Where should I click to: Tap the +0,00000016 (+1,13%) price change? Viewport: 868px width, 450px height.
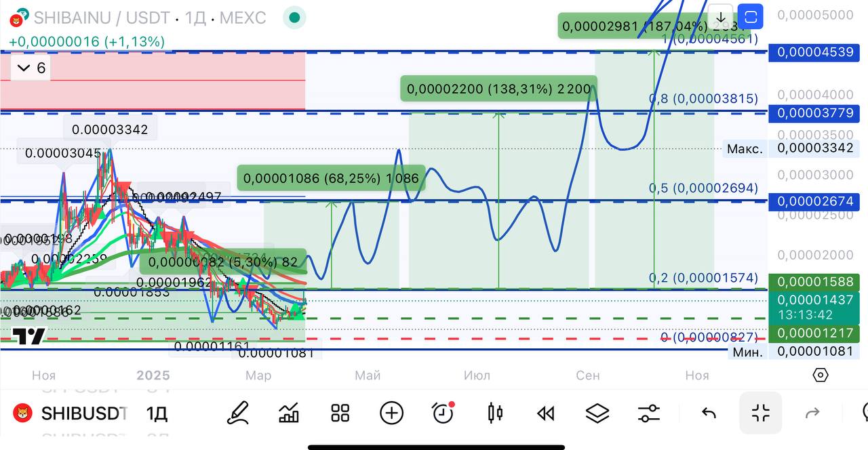(87, 42)
